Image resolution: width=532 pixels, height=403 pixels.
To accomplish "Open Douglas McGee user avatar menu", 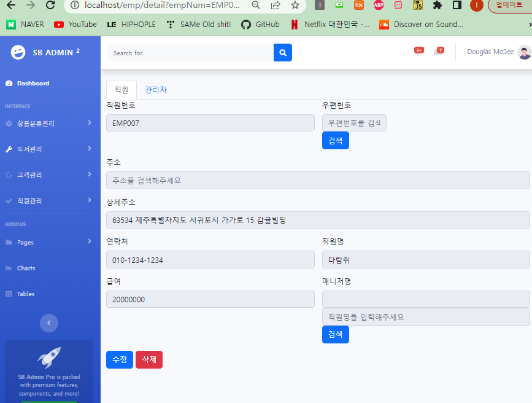I will point(525,52).
